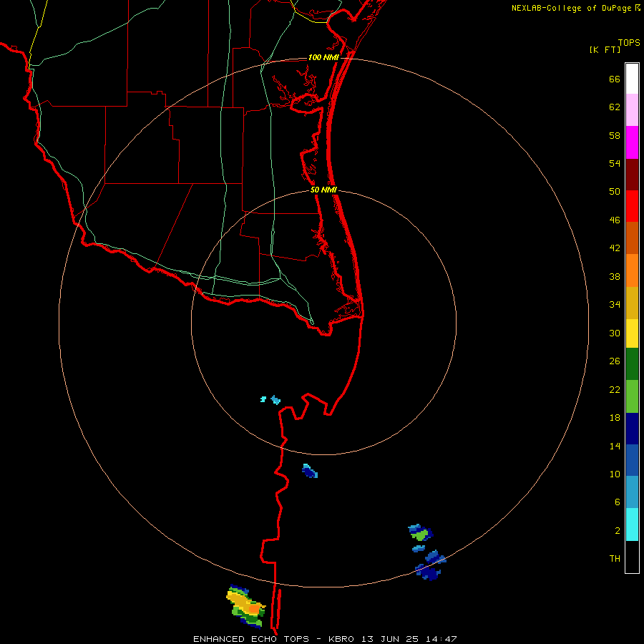Select the magenta legend swatch
This screenshot has height=644, width=644.
click(632, 142)
